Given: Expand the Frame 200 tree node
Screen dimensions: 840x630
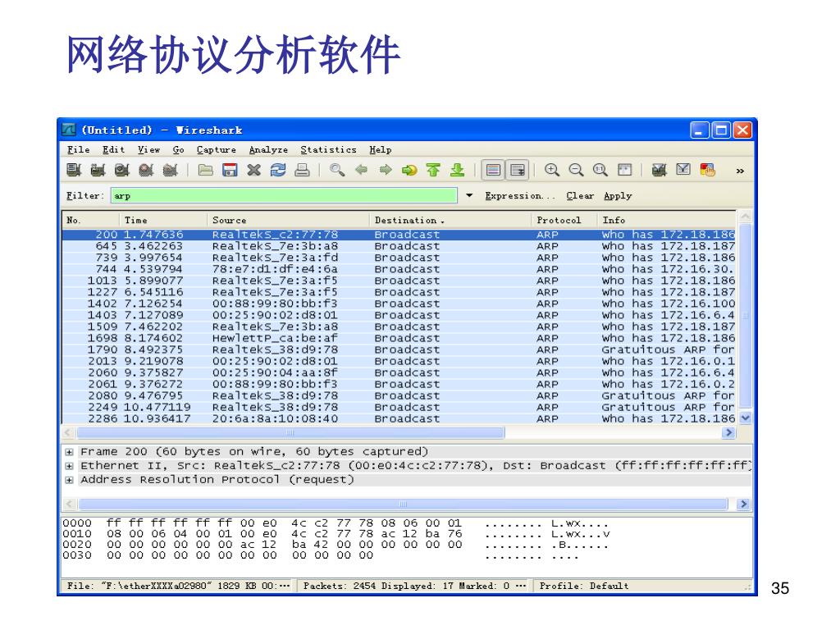Looking at the screenshot, I should tap(69, 452).
